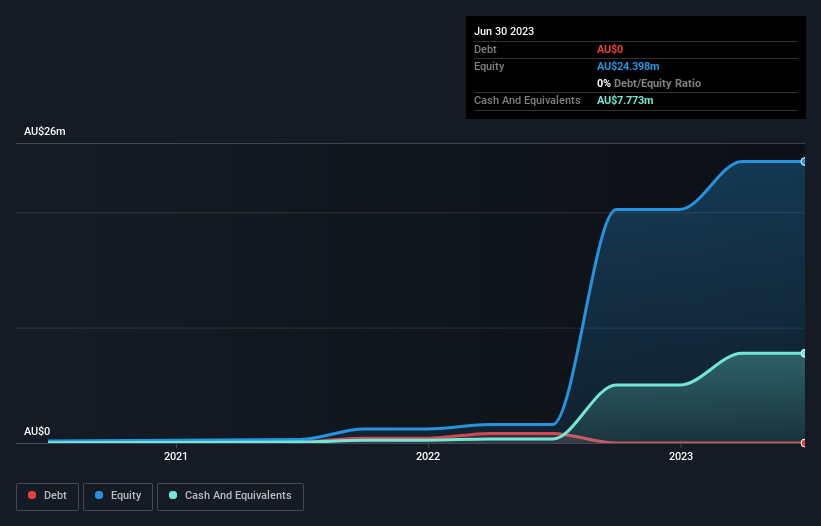Toggle Cash And Equivalents legend button

[x=230, y=496]
